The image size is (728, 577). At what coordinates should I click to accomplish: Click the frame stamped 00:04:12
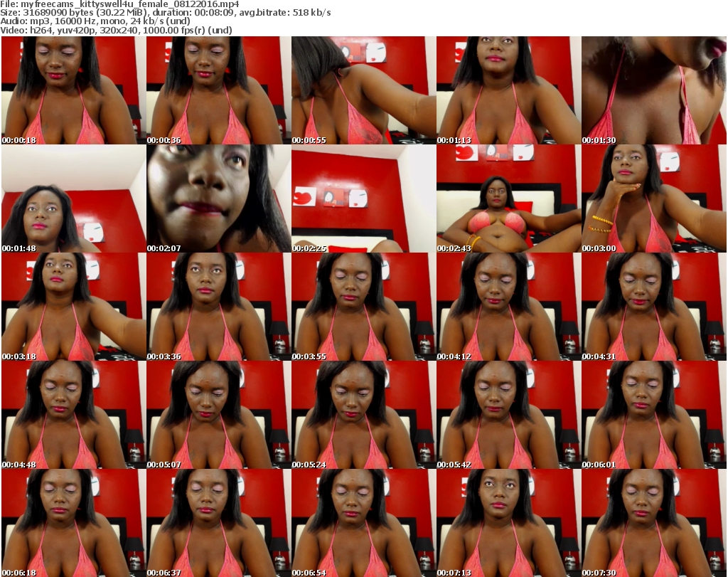click(508, 307)
